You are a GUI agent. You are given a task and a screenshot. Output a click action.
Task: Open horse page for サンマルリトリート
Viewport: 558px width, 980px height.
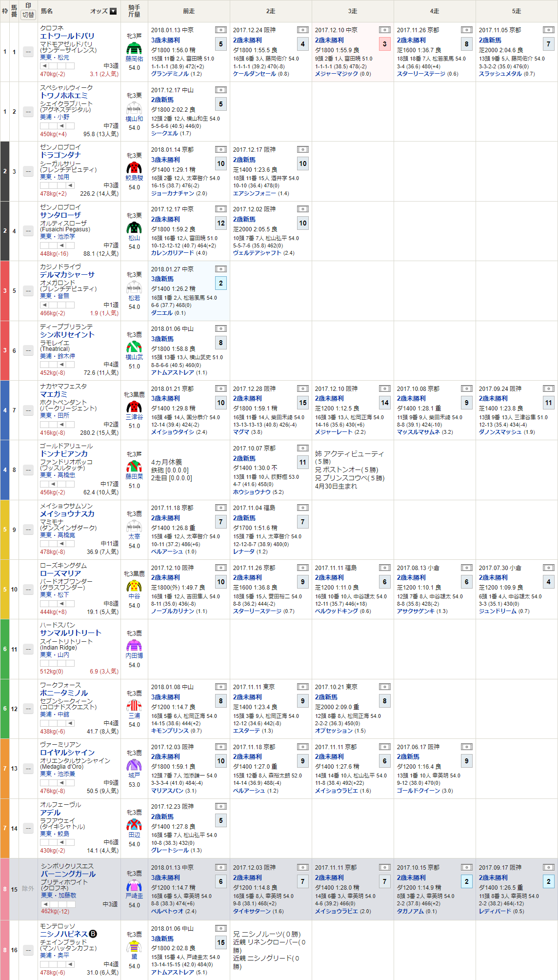coord(71,633)
